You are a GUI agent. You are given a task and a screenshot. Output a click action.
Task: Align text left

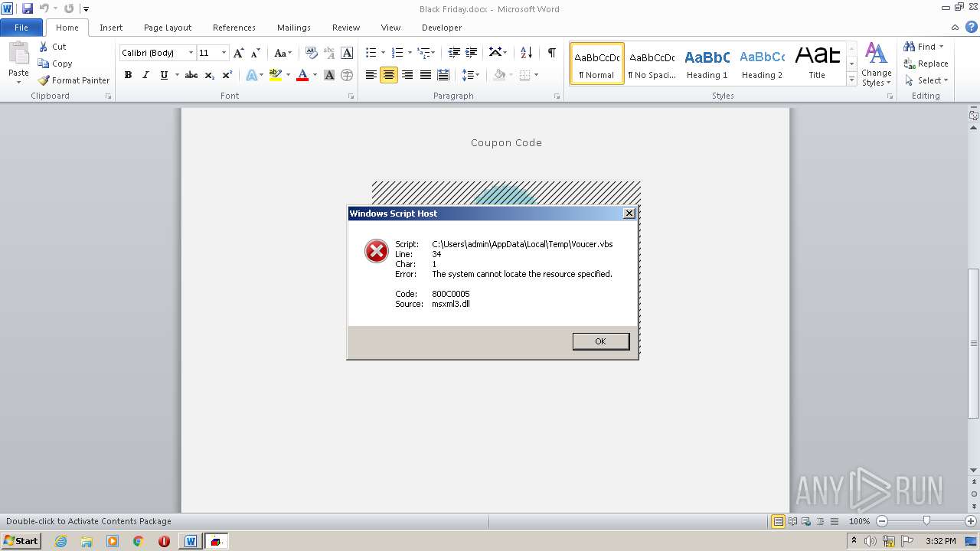[371, 75]
